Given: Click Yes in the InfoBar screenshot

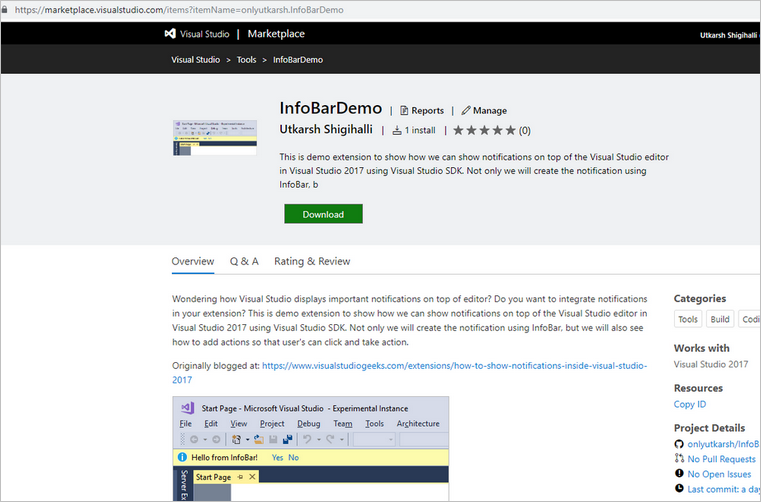Looking at the screenshot, I should tap(277, 457).
